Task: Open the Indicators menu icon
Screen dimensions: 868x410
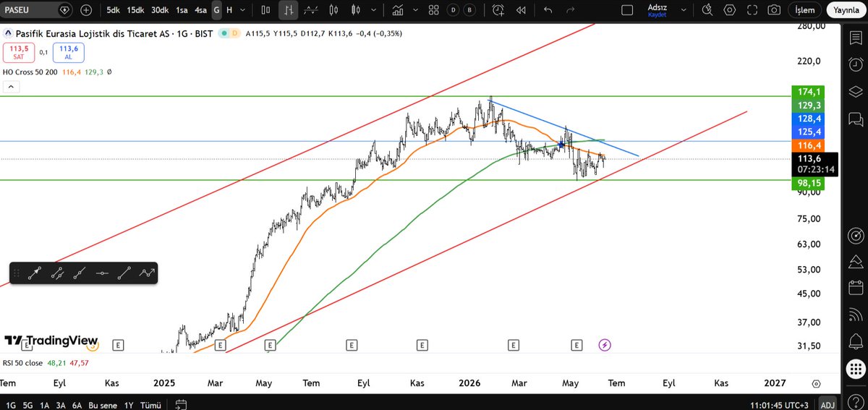Action: (397, 10)
